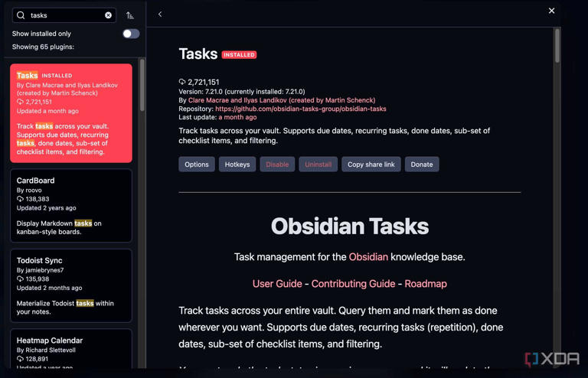
Task: Click the search magnifier icon
Action: point(21,15)
